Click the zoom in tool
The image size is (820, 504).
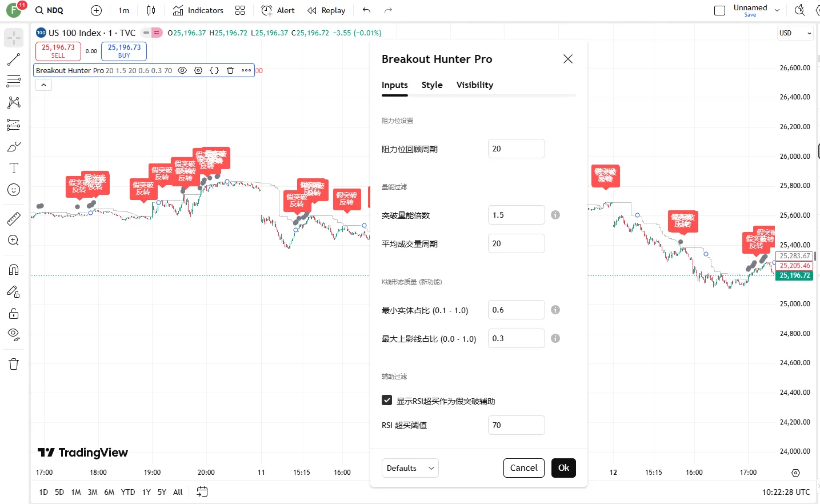(14, 241)
